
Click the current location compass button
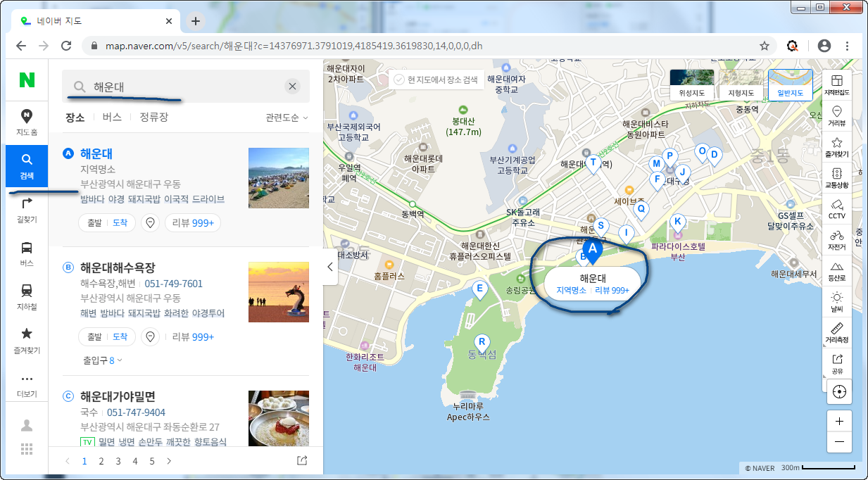point(838,391)
